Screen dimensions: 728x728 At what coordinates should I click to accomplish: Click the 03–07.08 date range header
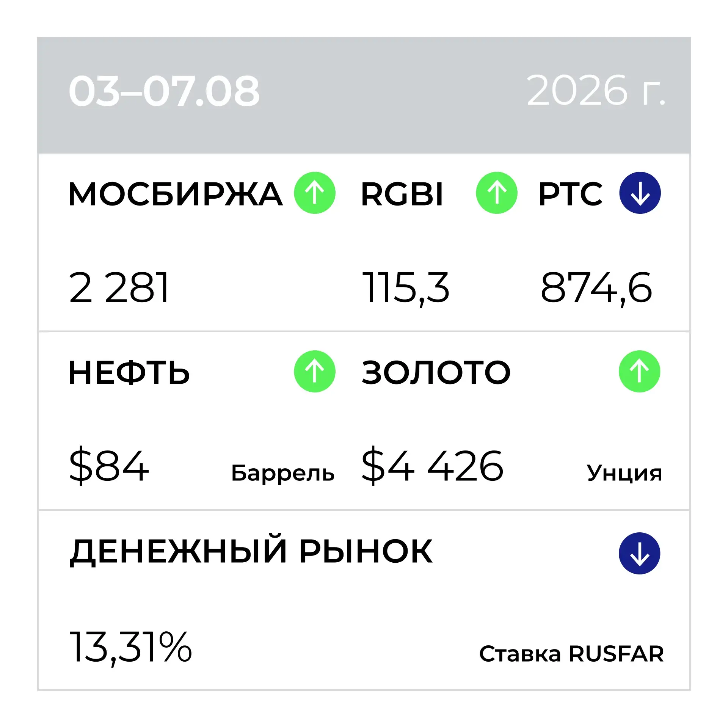tap(164, 91)
